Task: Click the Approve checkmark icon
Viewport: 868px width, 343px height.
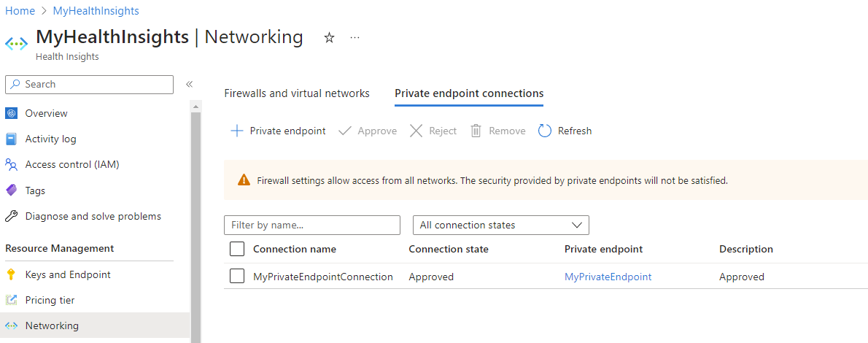Action: (345, 131)
